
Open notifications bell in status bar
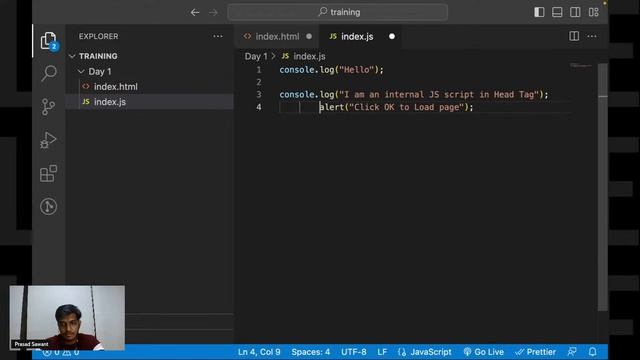[x=593, y=352]
